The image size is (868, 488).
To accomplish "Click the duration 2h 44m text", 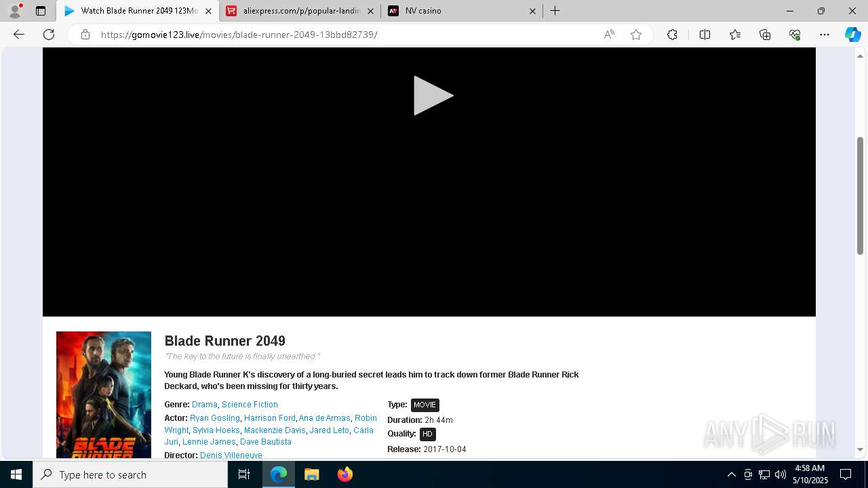I will [439, 420].
